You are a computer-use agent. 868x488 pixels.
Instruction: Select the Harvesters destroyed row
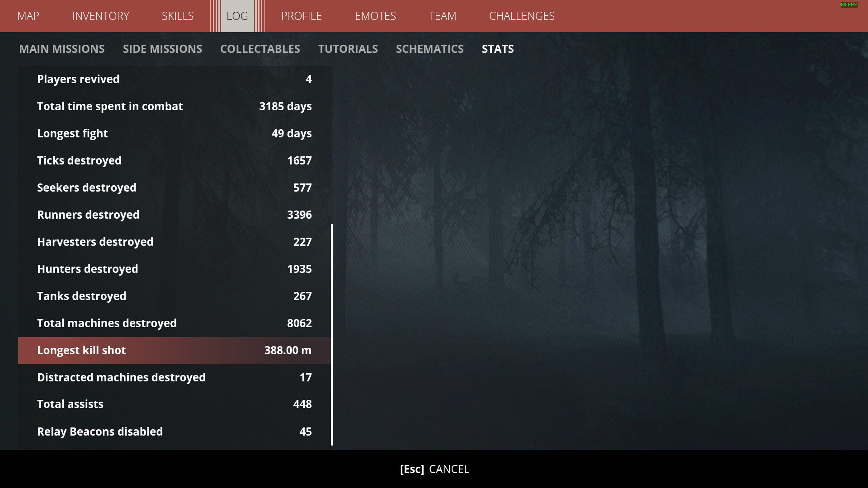tap(175, 242)
